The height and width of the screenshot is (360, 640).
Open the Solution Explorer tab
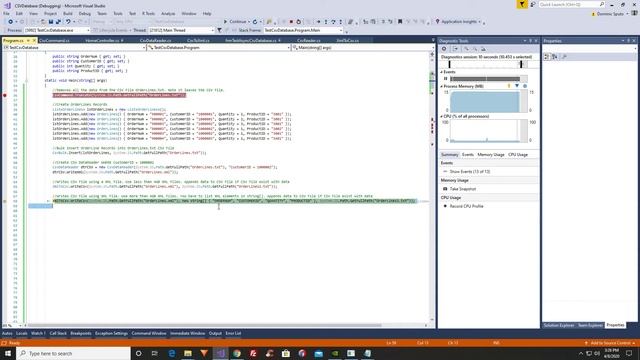click(x=558, y=325)
